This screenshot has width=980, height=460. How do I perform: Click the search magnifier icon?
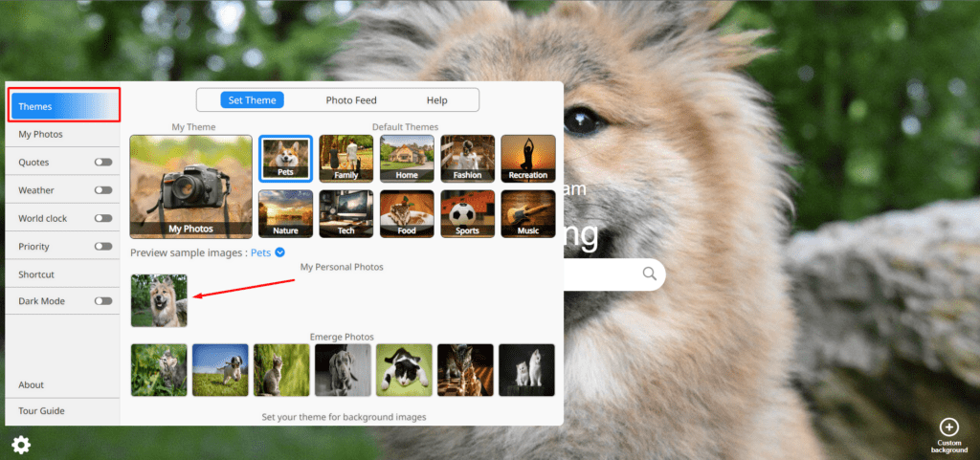tap(650, 274)
